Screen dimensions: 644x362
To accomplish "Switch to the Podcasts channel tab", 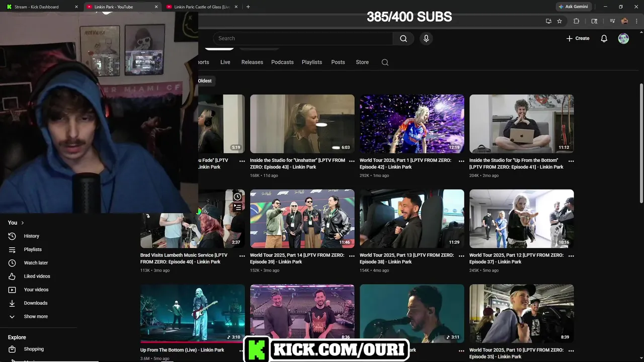I will [x=282, y=62].
